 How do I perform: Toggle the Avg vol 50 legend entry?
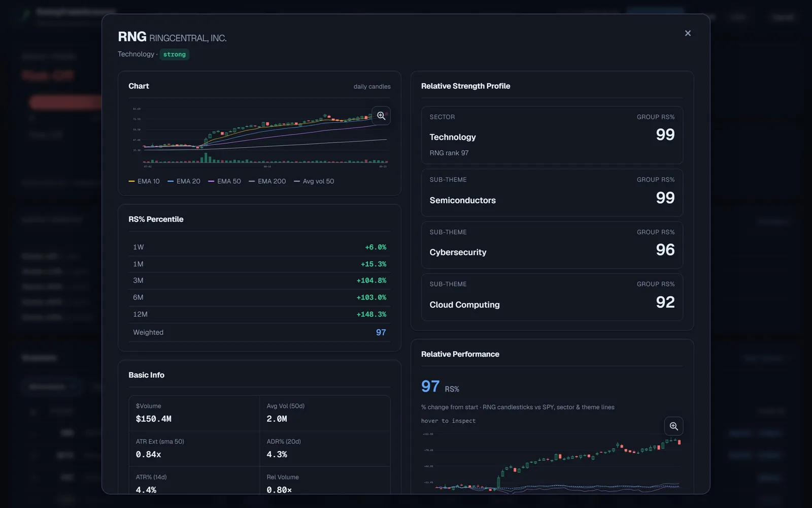314,181
